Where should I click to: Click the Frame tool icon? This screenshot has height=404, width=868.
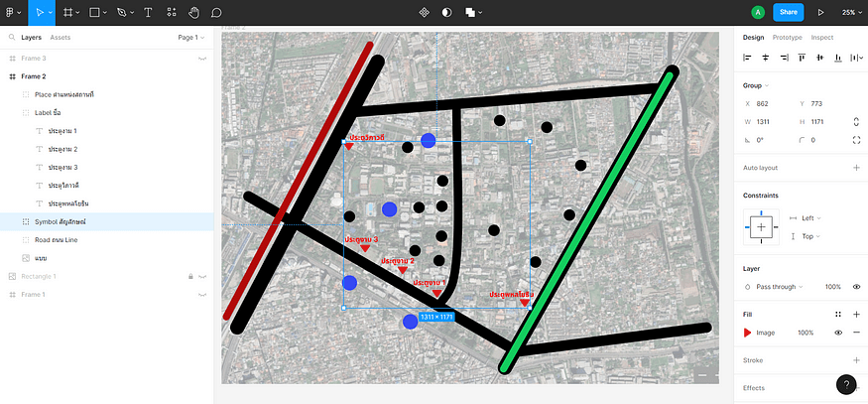click(68, 13)
